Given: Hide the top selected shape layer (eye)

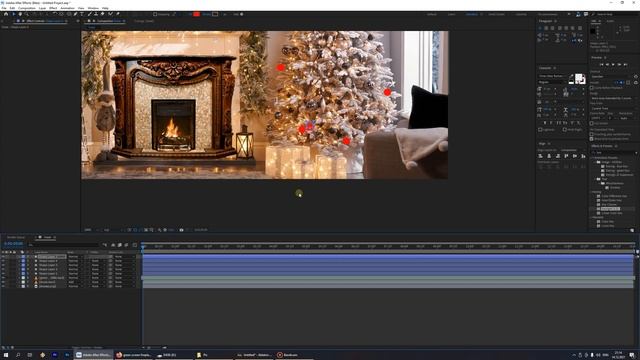Looking at the screenshot, I should (3, 257).
